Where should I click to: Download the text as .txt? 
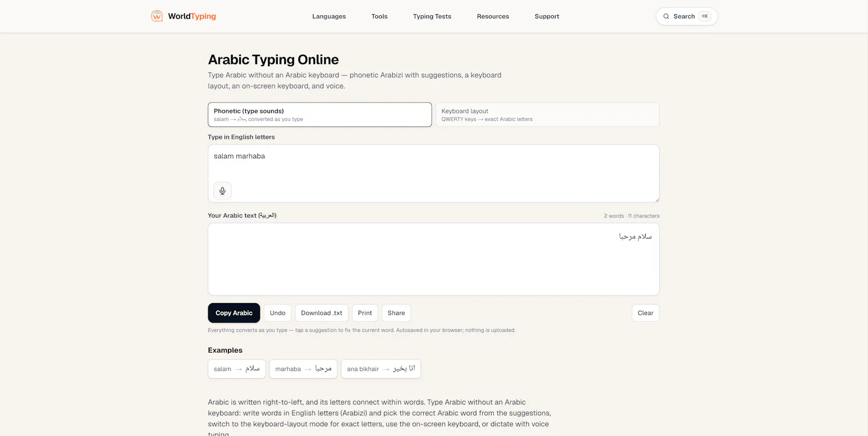pyautogui.click(x=322, y=313)
